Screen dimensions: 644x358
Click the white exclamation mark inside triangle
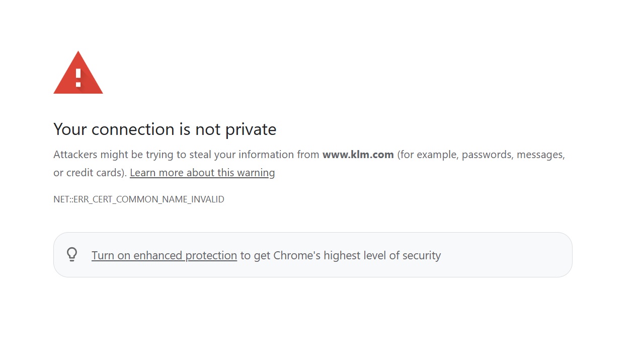pyautogui.click(x=78, y=78)
